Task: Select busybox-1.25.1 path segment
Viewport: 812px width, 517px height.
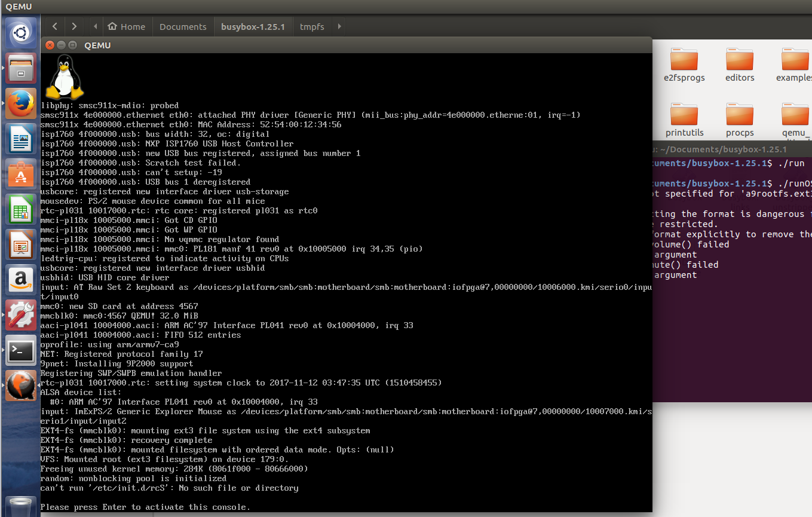Action: (253, 26)
